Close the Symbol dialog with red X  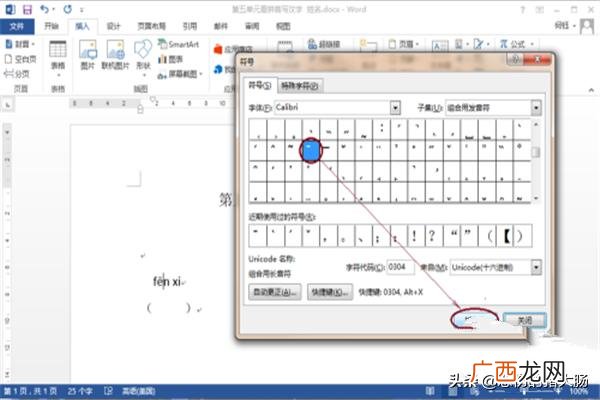click(x=538, y=60)
